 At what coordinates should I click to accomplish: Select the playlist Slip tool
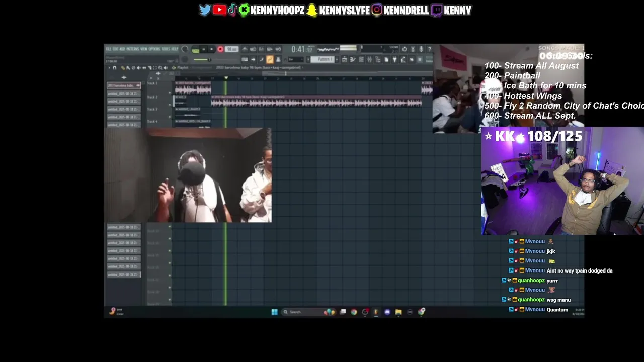point(144,68)
